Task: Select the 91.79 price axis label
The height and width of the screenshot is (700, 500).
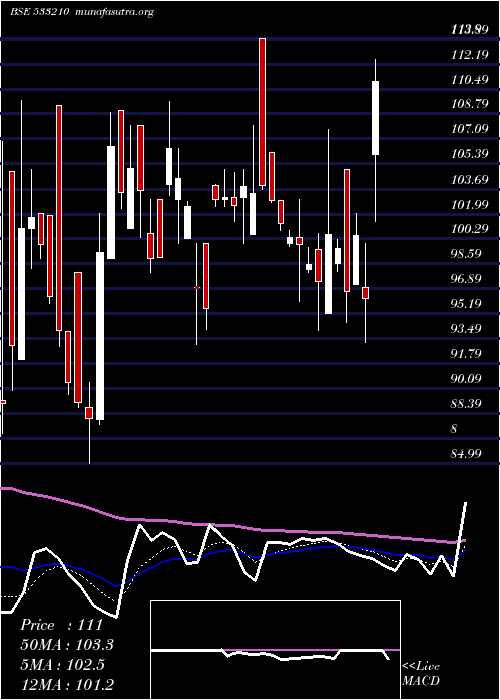Action: tap(466, 354)
